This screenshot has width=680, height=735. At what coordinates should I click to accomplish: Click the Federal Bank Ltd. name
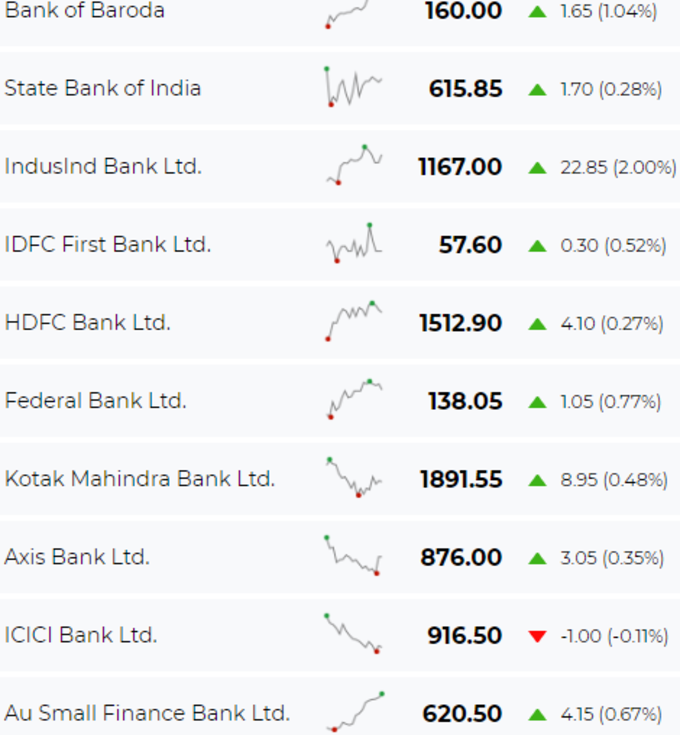pos(96,401)
